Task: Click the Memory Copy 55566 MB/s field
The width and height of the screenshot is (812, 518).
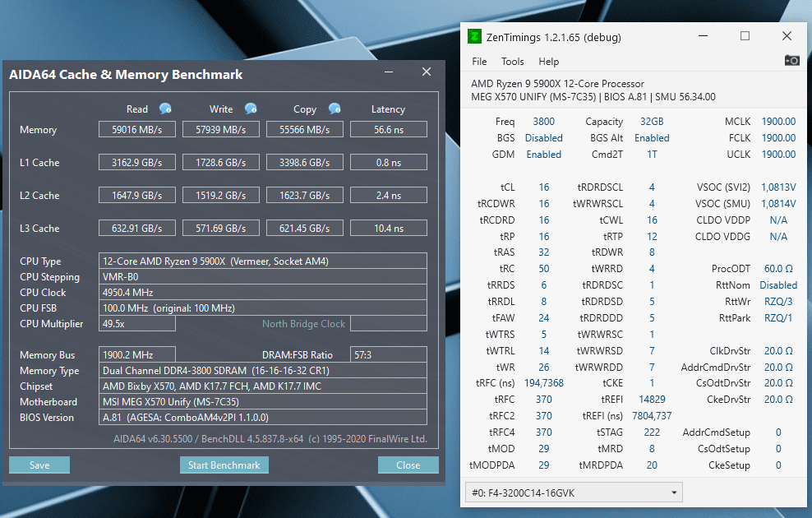Action: tap(304, 130)
